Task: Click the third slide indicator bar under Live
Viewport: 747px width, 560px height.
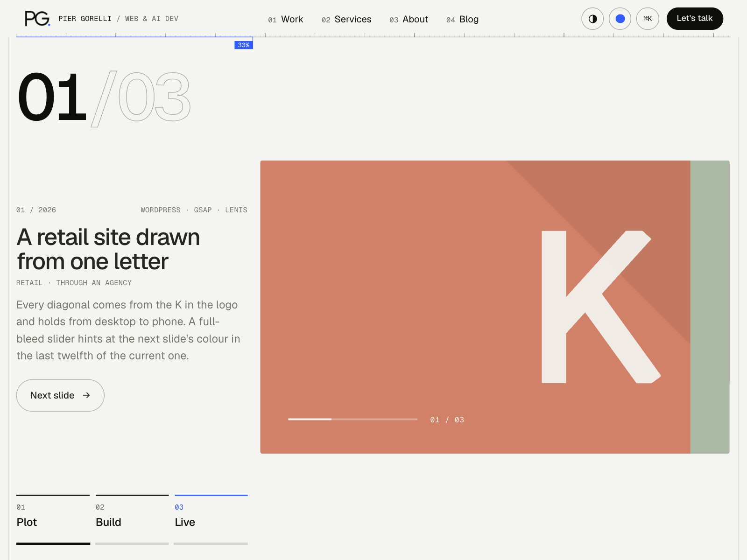Action: pyautogui.click(x=211, y=544)
